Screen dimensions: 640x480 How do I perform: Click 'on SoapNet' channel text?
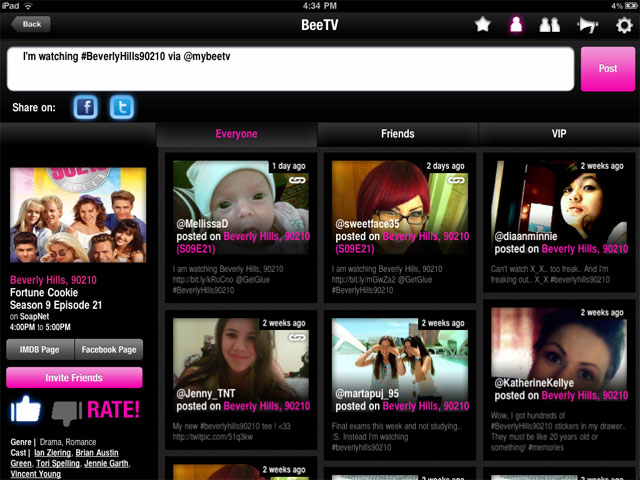pyautogui.click(x=29, y=316)
